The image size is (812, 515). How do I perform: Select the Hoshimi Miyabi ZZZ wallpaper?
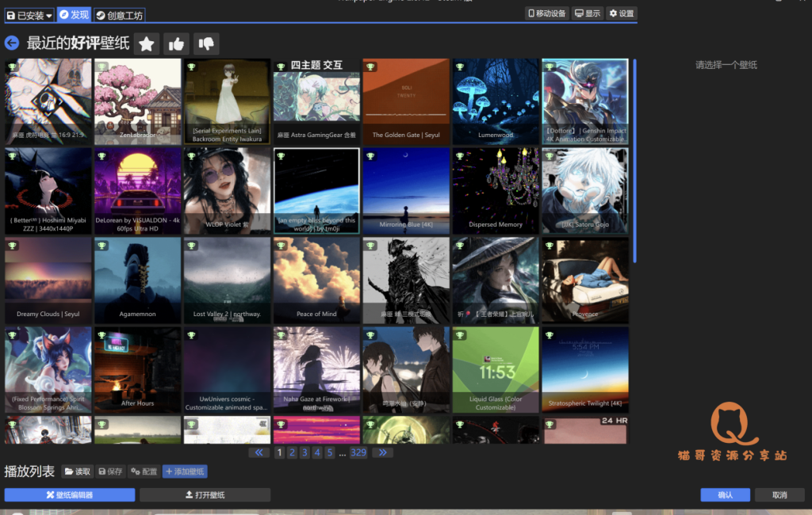pos(48,191)
